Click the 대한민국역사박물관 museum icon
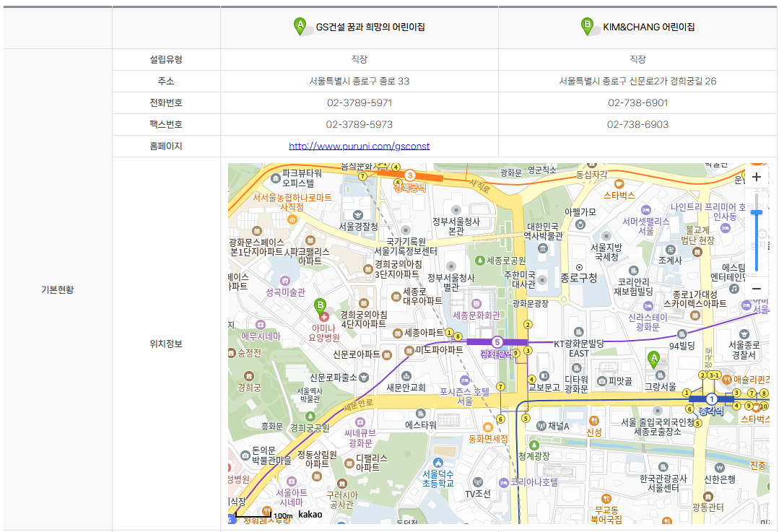The height and width of the screenshot is (532, 784). (542, 248)
